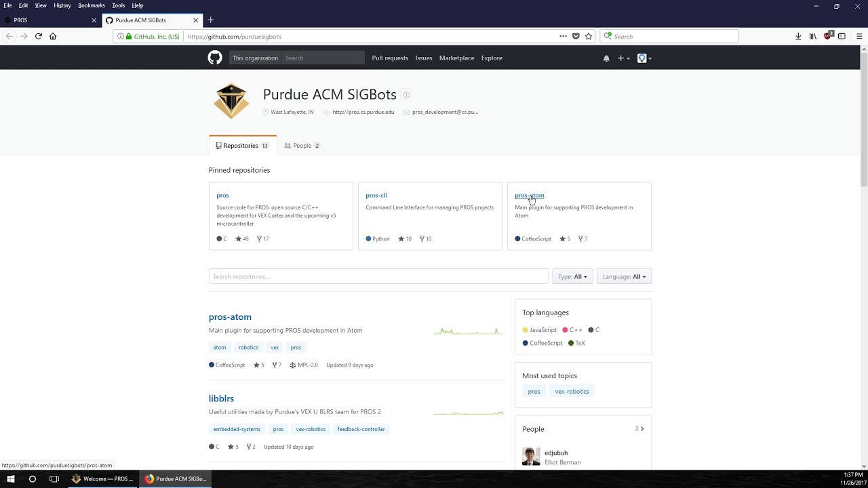Click the uBlock Origin extension icon
The width and height of the screenshot is (868, 488).
coord(828,36)
